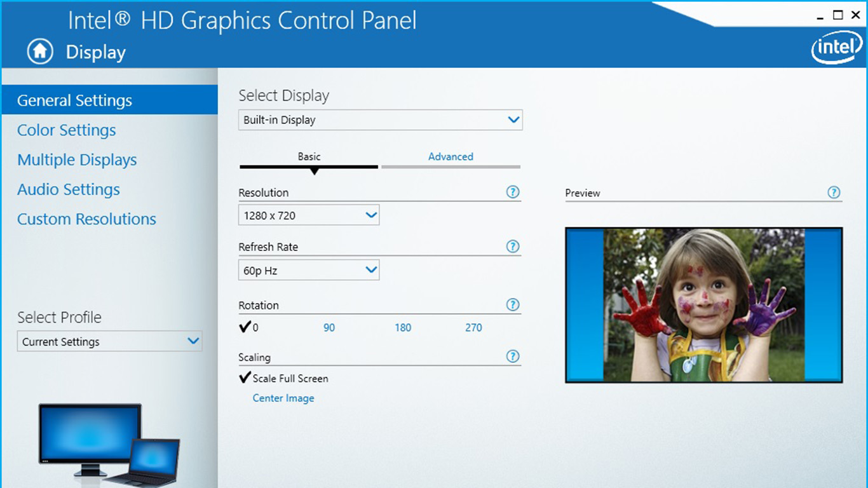Click the Refresh Rate label
868x488 pixels.
[268, 247]
